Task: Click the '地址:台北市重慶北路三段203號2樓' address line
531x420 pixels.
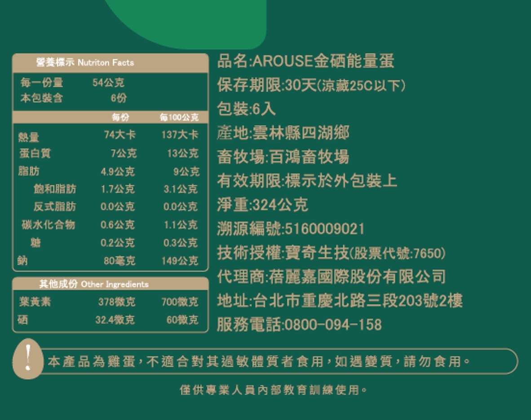Action: pyautogui.click(x=340, y=301)
